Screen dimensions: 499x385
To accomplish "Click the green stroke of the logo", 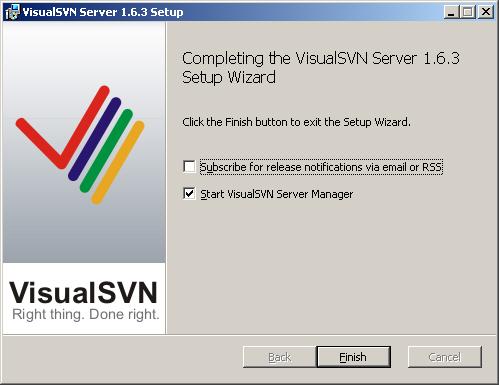I will [x=107, y=151].
